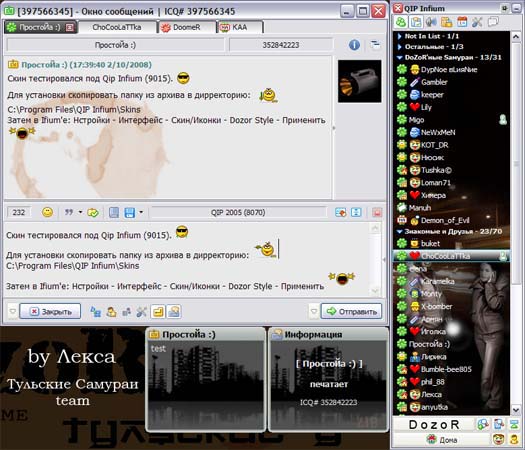Open settings via wrench icon in QIP toolbar

[x=477, y=22]
